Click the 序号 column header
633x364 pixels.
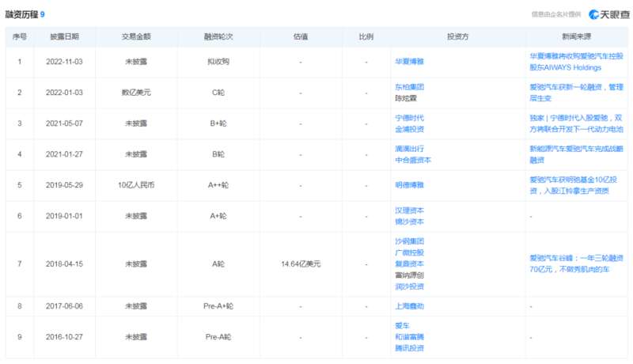point(19,36)
